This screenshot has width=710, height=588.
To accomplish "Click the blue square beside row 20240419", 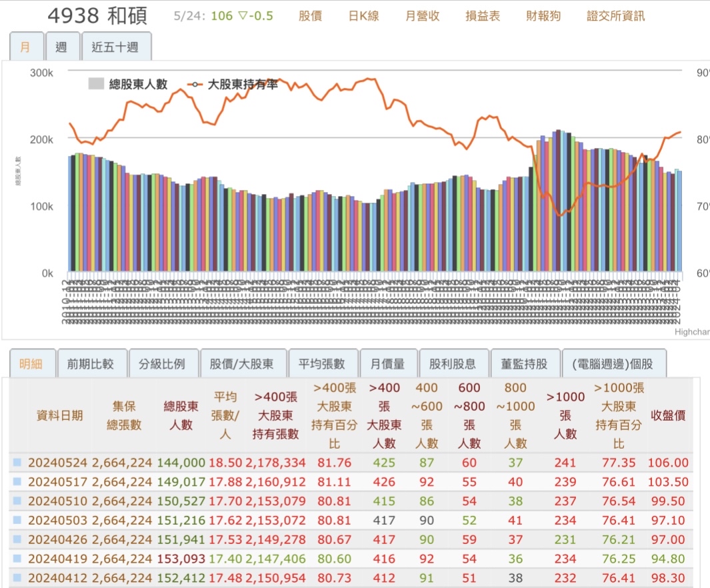I will point(17,558).
